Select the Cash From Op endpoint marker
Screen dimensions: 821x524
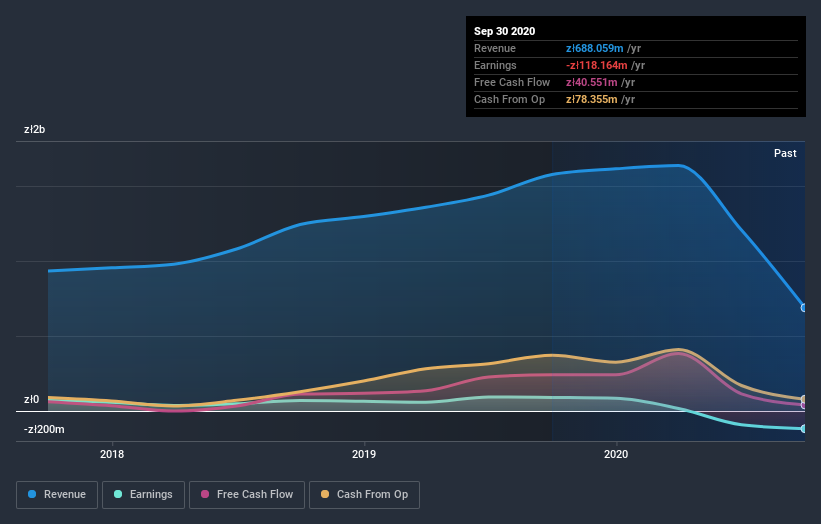pos(804,399)
